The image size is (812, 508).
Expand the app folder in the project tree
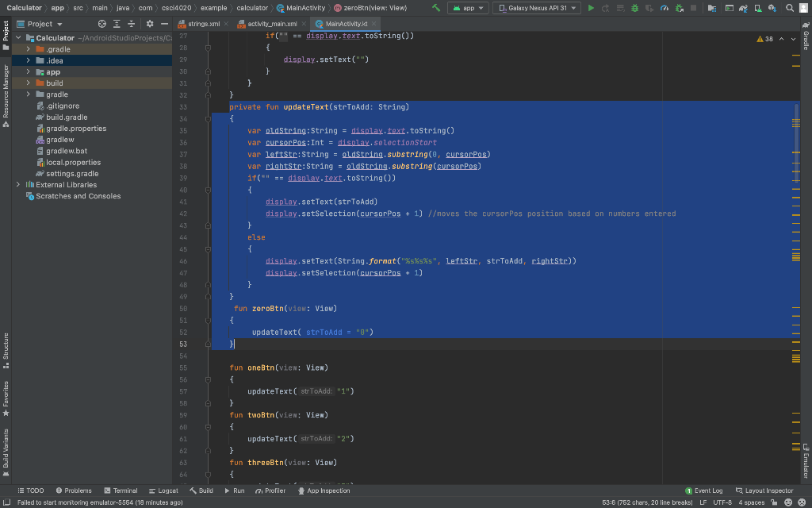tap(29, 72)
